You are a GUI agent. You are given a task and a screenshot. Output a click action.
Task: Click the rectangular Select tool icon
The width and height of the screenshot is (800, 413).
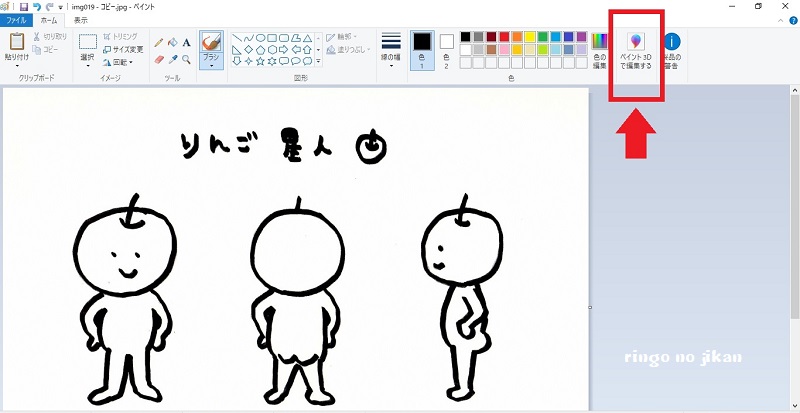88,42
